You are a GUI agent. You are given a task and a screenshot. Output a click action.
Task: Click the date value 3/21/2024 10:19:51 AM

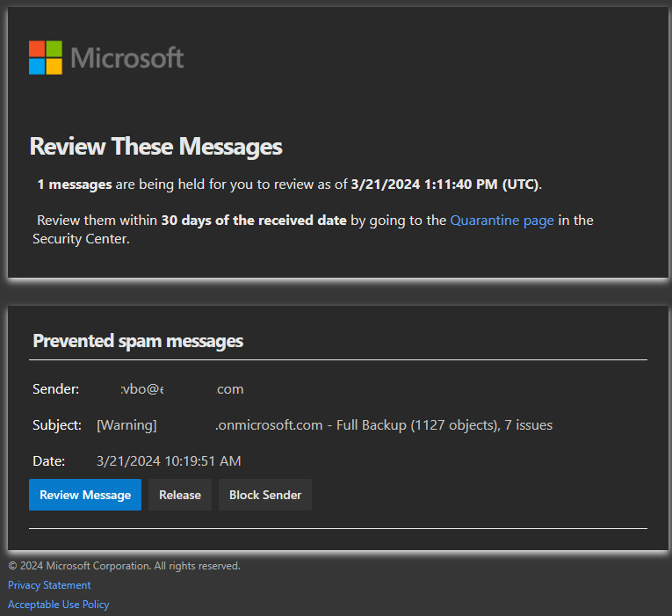coord(169,461)
